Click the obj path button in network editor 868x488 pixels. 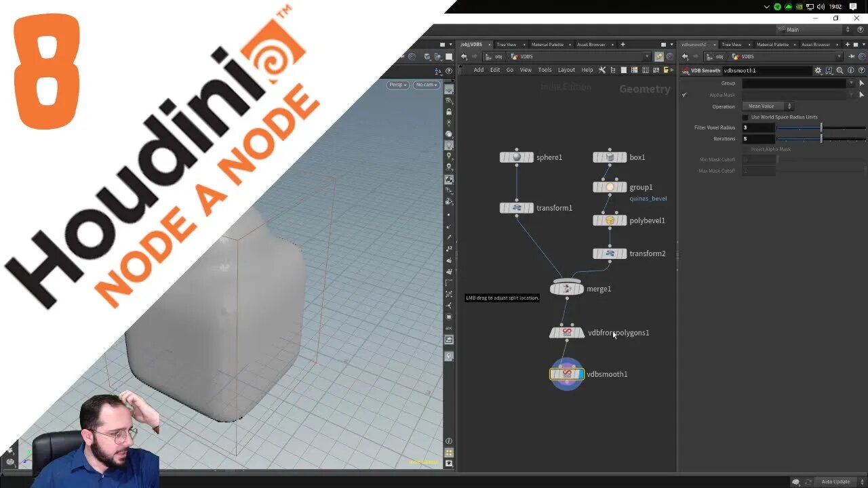tap(493, 57)
